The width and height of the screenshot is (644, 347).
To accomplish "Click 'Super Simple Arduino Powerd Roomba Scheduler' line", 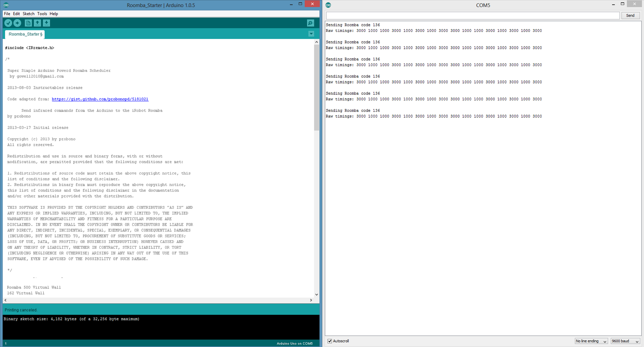I will tap(59, 71).
